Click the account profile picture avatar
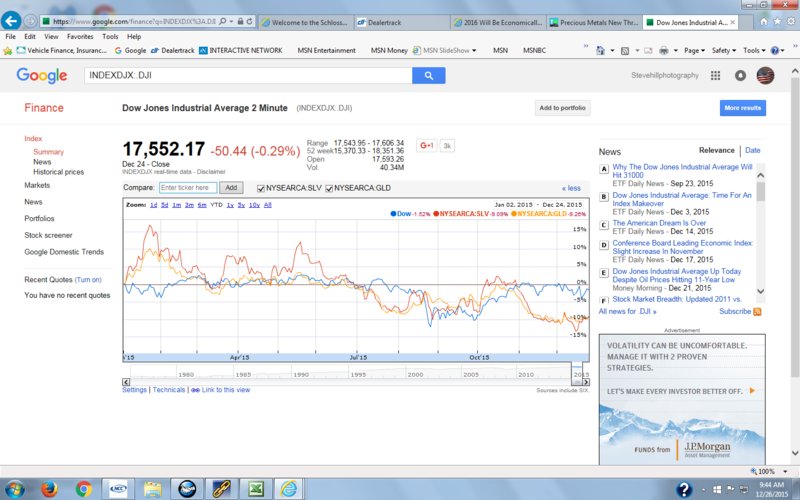This screenshot has height=500, width=800. point(765,76)
